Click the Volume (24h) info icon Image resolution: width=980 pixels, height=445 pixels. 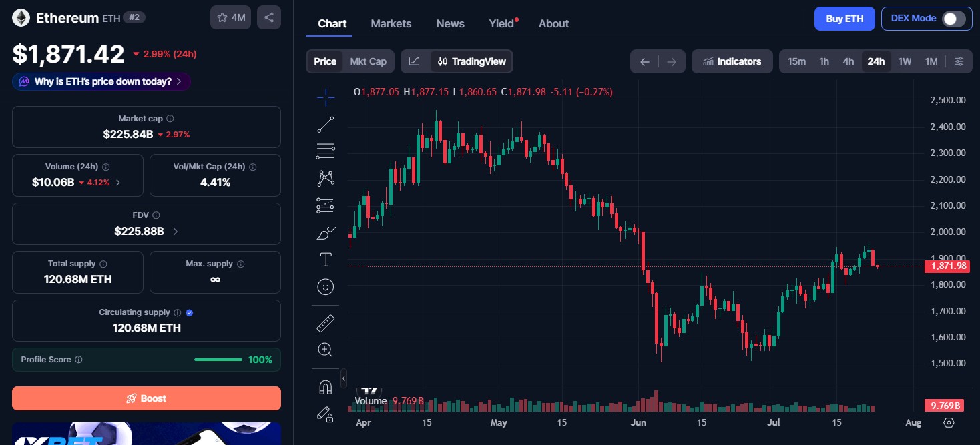coord(106,167)
